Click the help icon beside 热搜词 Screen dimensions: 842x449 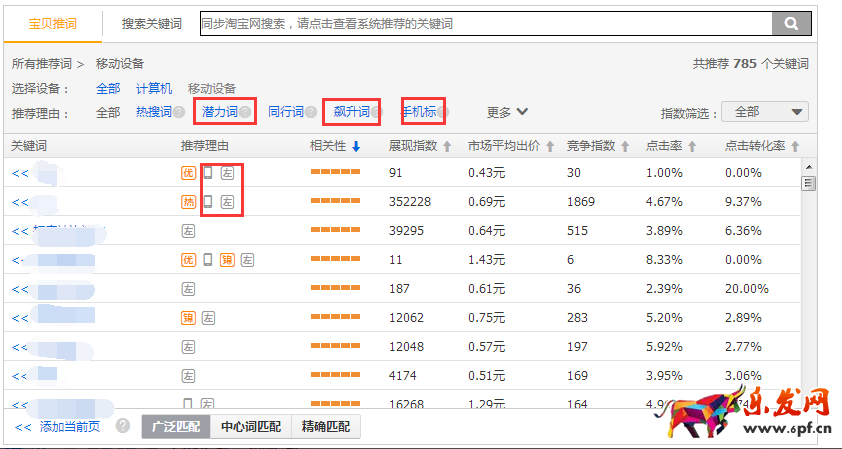tap(179, 112)
